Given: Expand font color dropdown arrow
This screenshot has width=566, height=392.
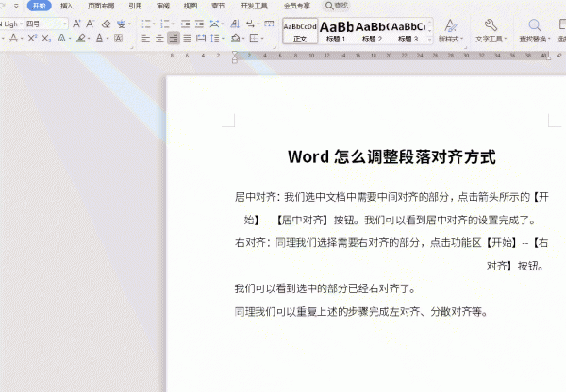Looking at the screenshot, I should [x=108, y=39].
